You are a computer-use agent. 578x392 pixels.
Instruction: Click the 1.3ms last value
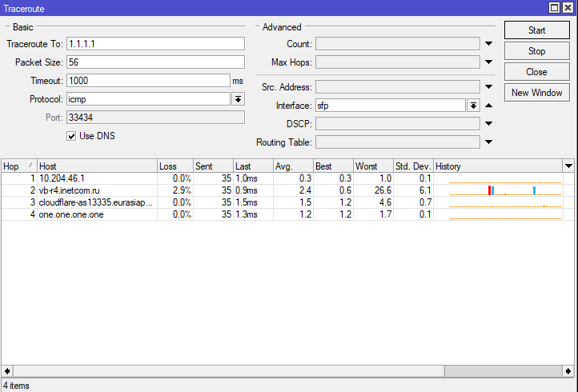click(247, 214)
